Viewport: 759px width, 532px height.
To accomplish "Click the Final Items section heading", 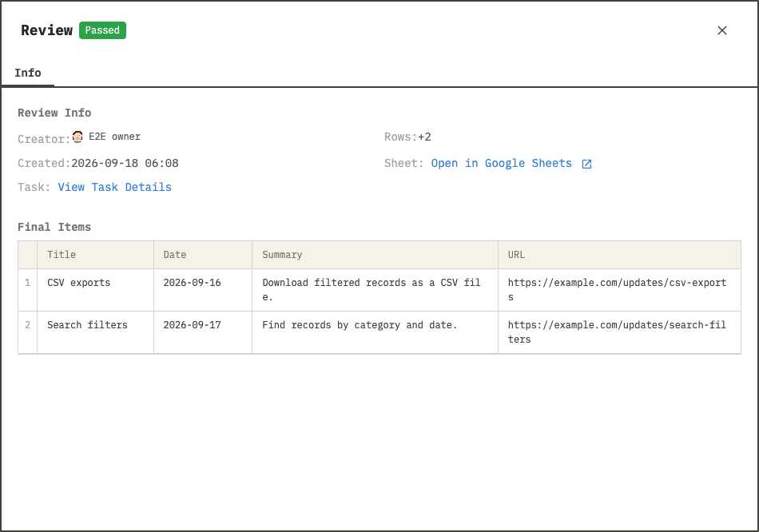I will coord(54,227).
